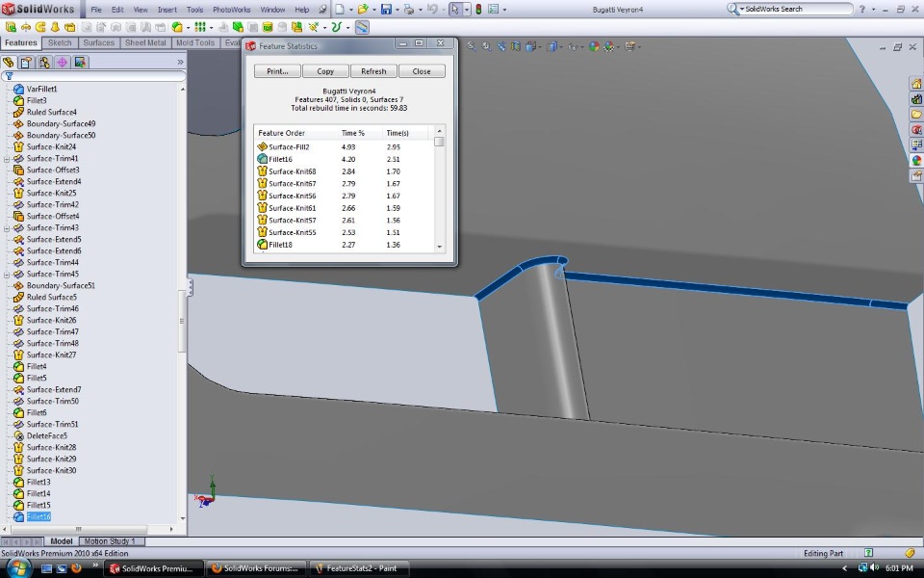The height and width of the screenshot is (578, 924).
Task: Open the DimXpertManager crosshair tab
Action: [63, 62]
